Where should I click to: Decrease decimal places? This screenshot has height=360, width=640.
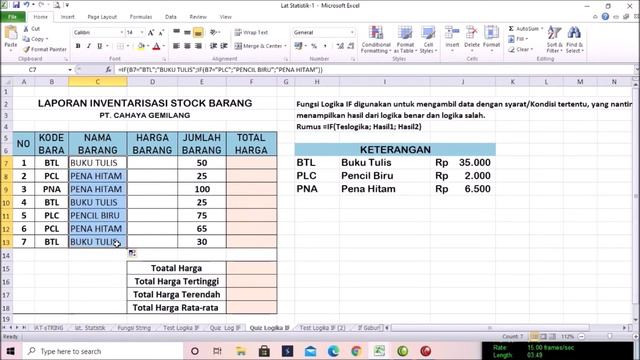(351, 46)
